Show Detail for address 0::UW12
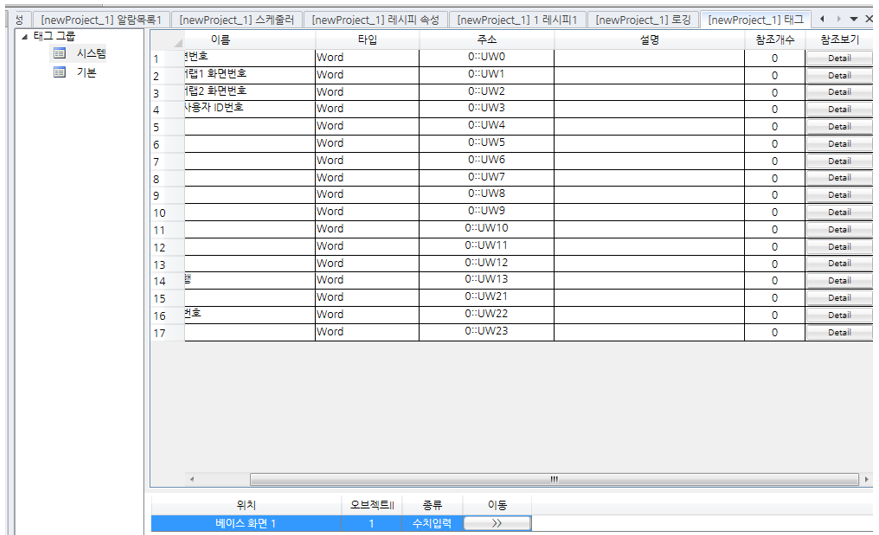879x535 pixels. [839, 264]
